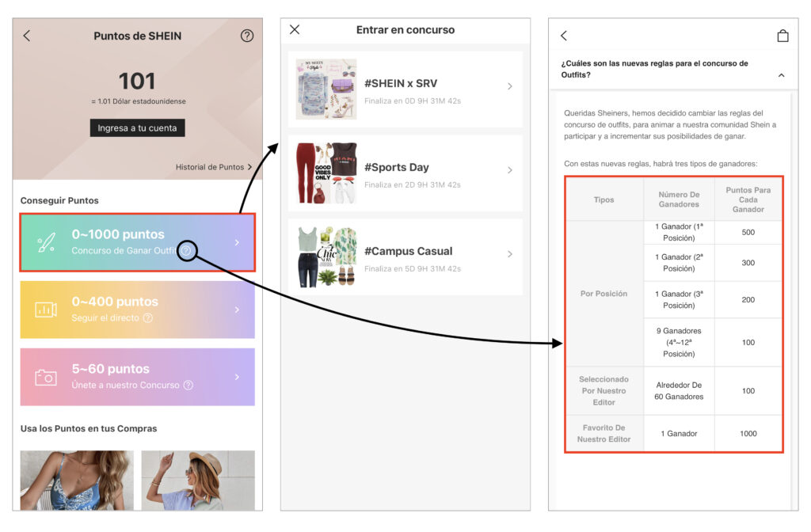Click the chevron on 0~400 puntos card
The width and height of the screenshot is (811, 532).
coord(237,310)
